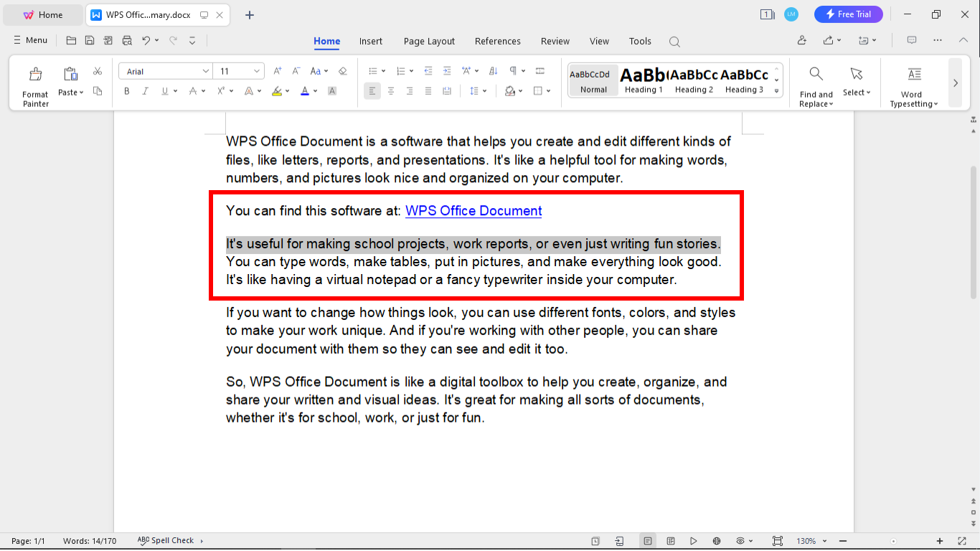Open Word Typesetting tools
The width and height of the screenshot is (980, 551).
pyautogui.click(x=913, y=83)
